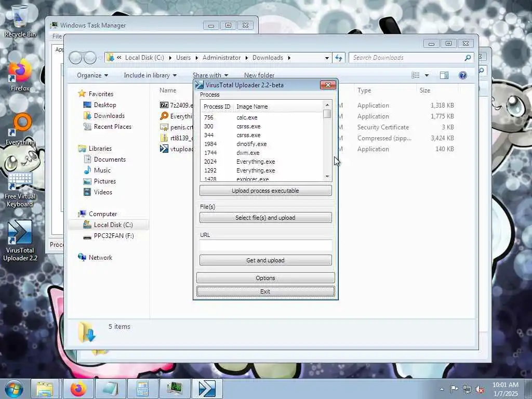Show hidden tray icons arrow

[442, 389]
